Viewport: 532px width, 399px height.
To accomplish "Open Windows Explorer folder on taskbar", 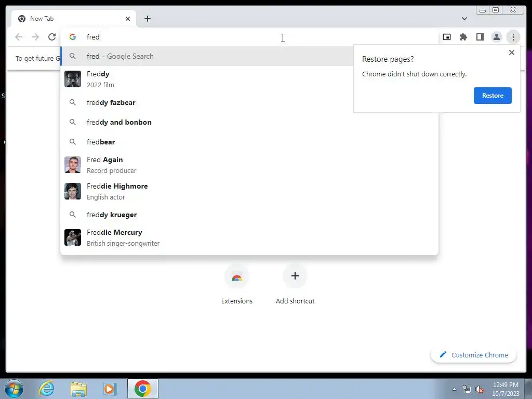I will (x=78, y=389).
